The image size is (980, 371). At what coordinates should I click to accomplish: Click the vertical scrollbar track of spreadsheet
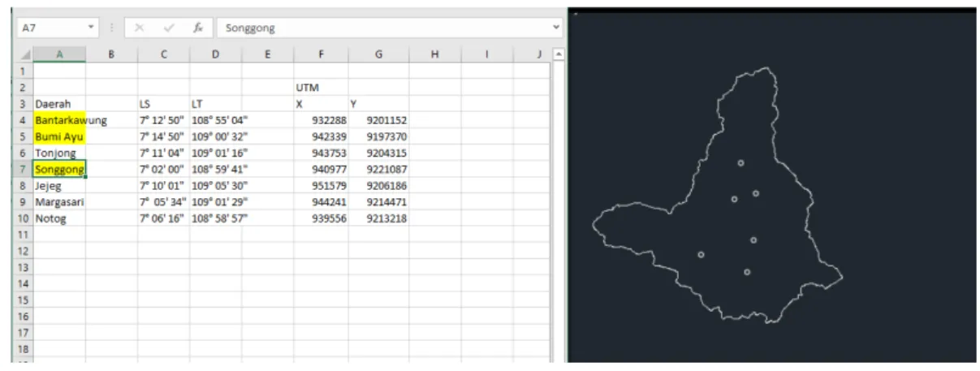557,211
